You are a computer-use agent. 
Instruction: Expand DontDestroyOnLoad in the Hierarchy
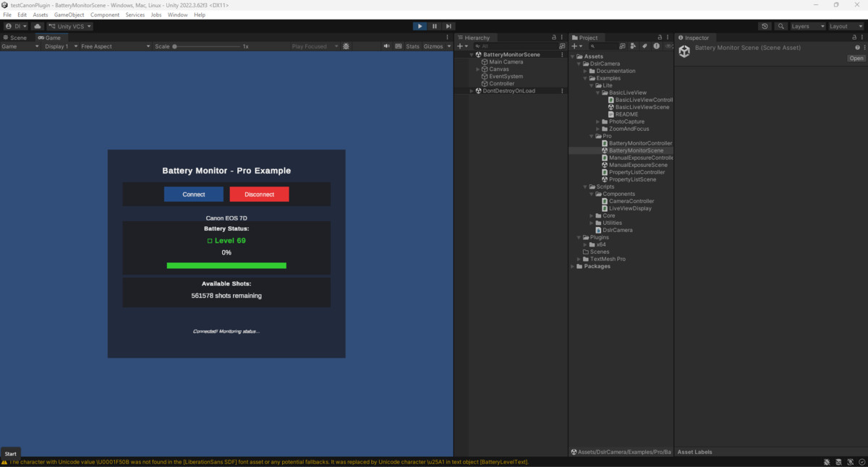click(x=472, y=91)
